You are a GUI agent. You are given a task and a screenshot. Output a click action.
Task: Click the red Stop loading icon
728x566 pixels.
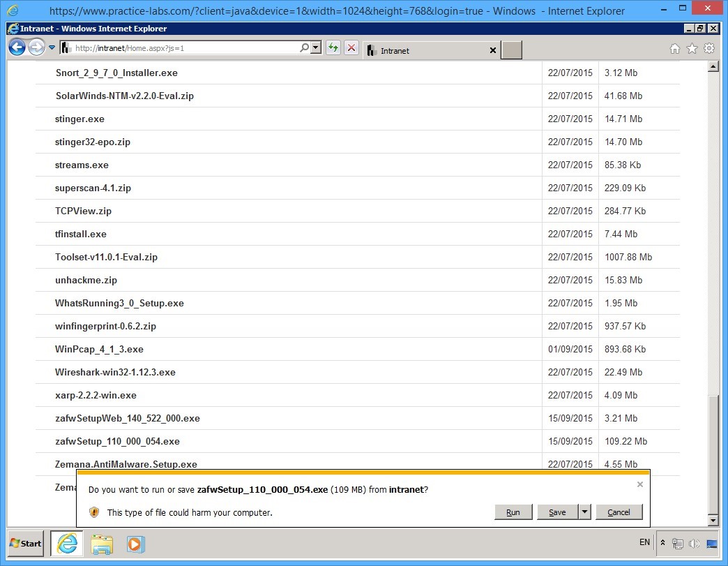(x=351, y=48)
